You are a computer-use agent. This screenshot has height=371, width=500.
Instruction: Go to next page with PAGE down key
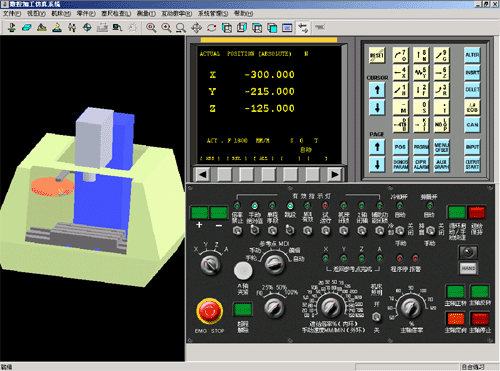pyautogui.click(x=377, y=164)
